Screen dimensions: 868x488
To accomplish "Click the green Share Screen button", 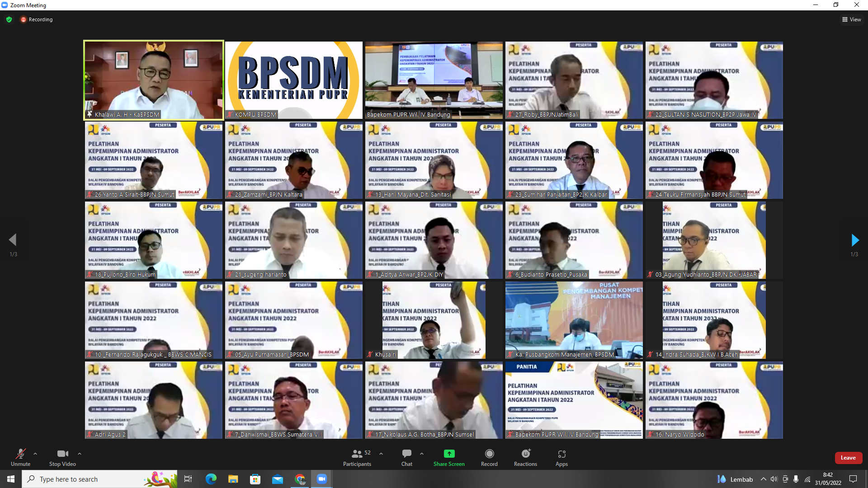I will (x=449, y=457).
